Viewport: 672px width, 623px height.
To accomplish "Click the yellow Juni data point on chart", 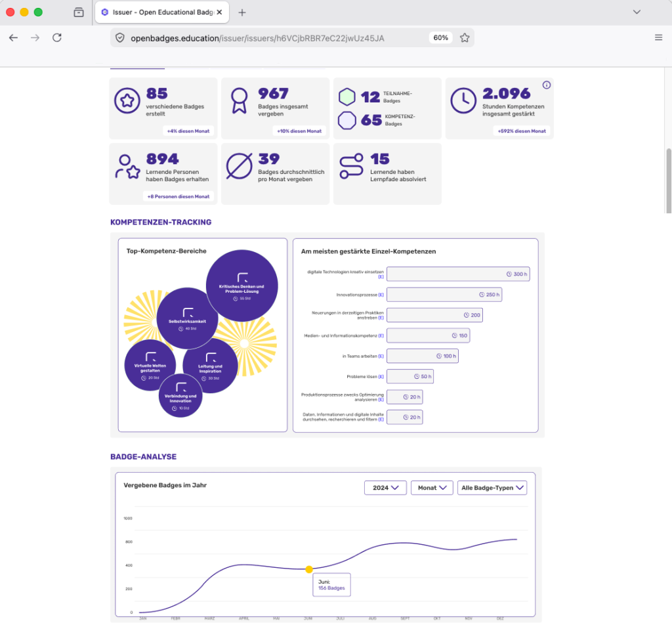I will pos(309,569).
